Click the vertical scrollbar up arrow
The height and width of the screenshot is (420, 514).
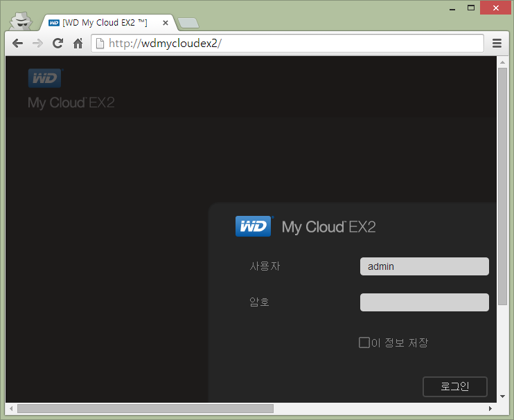(503, 62)
